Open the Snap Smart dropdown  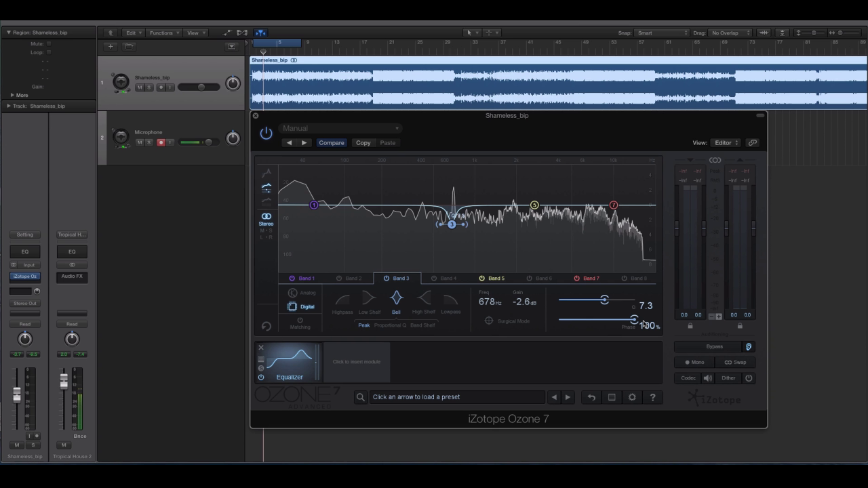coord(662,33)
